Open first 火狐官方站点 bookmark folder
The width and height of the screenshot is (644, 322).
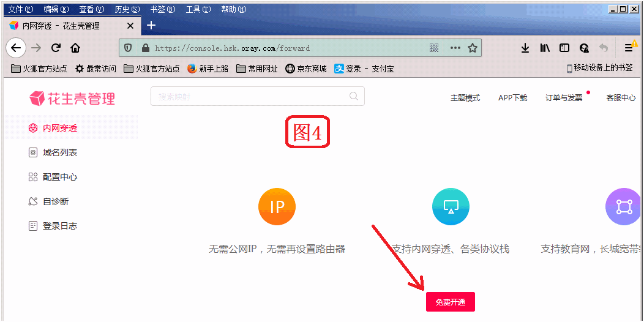39,69
